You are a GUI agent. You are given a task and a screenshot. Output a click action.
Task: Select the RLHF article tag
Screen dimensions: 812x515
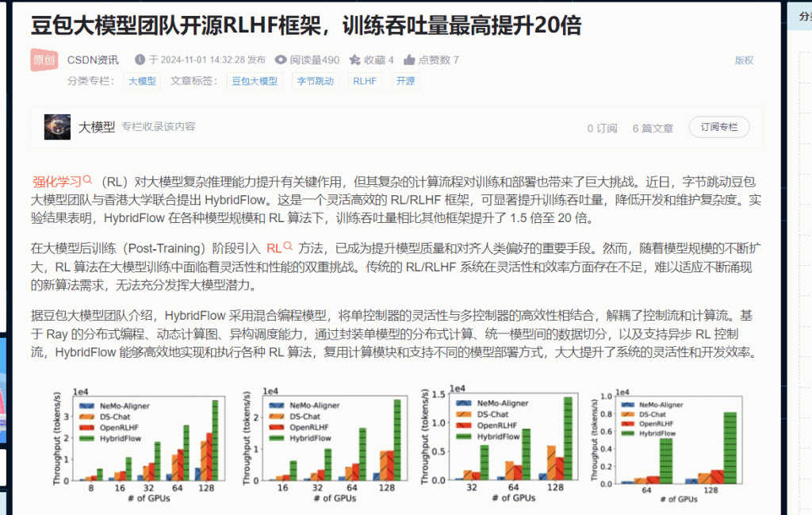click(365, 81)
